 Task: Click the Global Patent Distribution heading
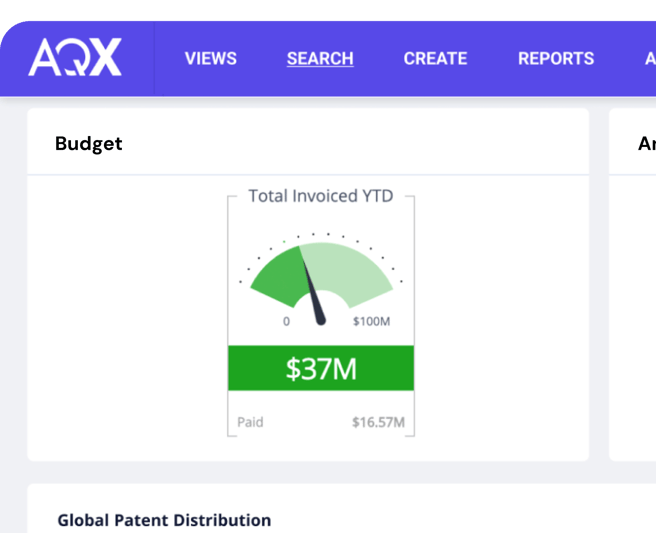click(164, 520)
